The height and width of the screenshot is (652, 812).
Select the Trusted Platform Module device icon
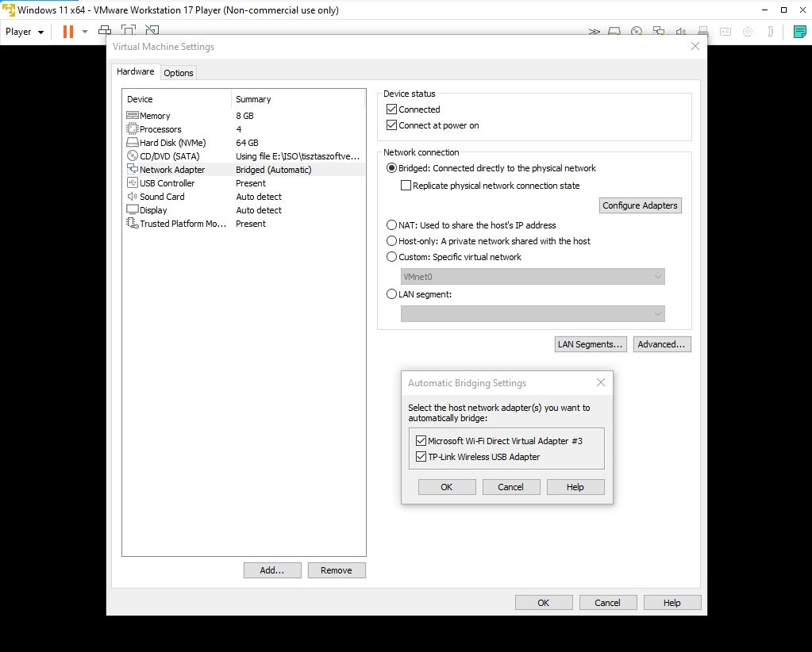[133, 223]
